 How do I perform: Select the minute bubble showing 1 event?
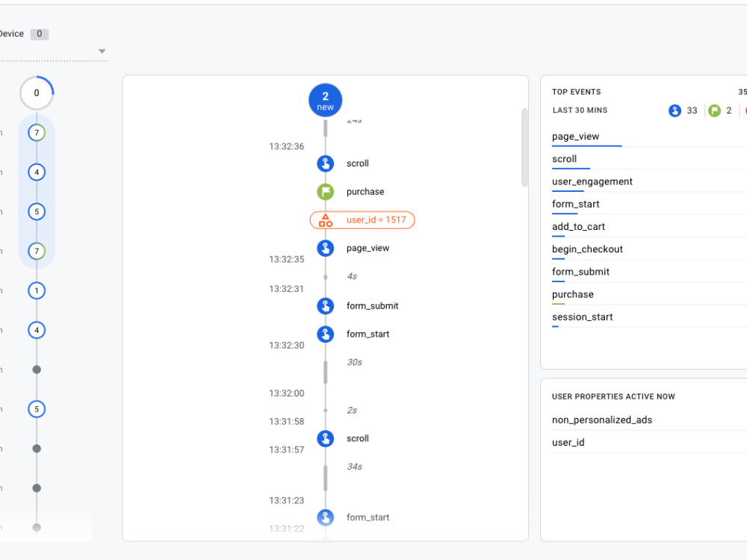[x=37, y=291]
